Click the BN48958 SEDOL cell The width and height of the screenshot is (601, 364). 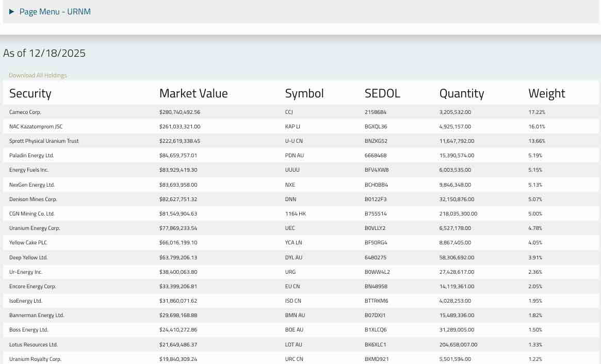tap(376, 286)
